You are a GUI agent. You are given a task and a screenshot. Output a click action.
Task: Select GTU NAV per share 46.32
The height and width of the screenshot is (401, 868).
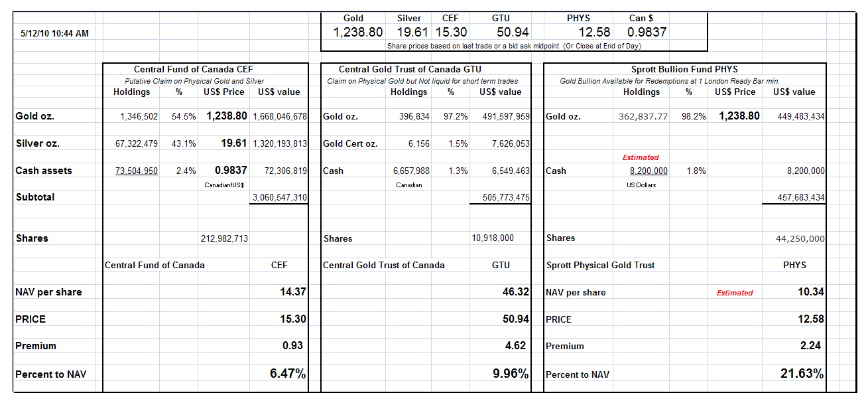(515, 291)
